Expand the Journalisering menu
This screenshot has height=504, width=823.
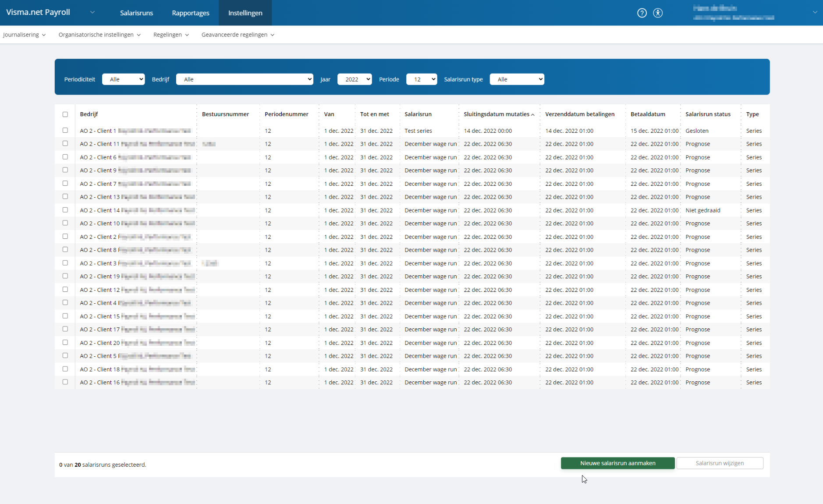point(24,35)
